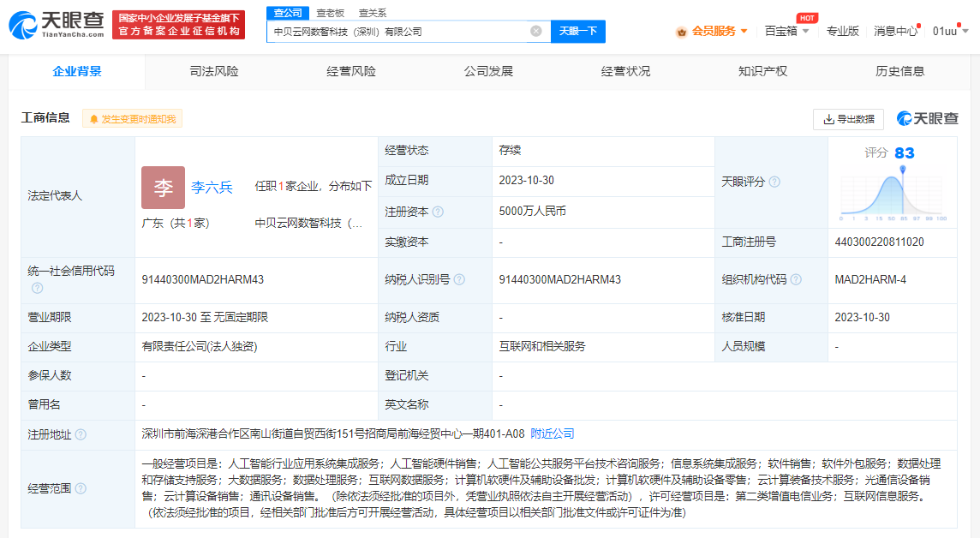The width and height of the screenshot is (980, 538).
Task: Select the 查老板 search mode tab
Action: (x=330, y=13)
